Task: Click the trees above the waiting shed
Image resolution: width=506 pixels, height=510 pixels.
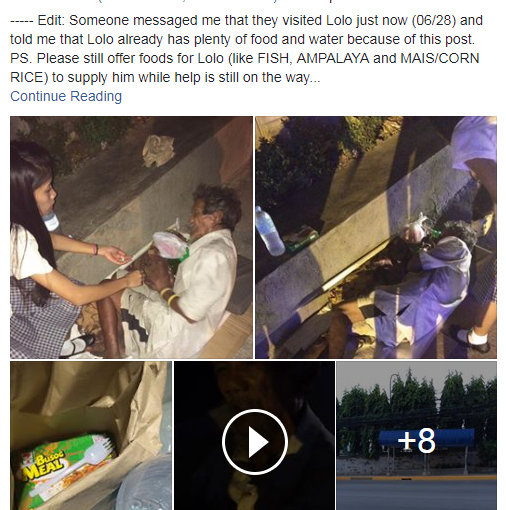Action: tap(417, 397)
